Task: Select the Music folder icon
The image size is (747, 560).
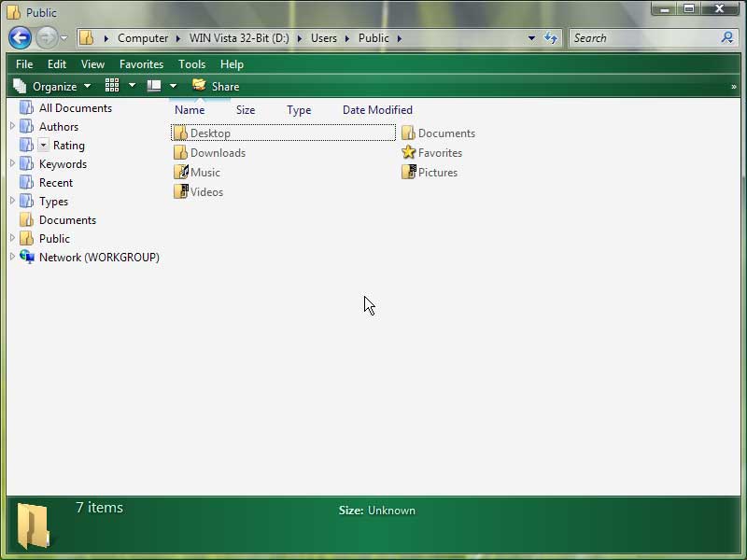Action: tap(181, 172)
